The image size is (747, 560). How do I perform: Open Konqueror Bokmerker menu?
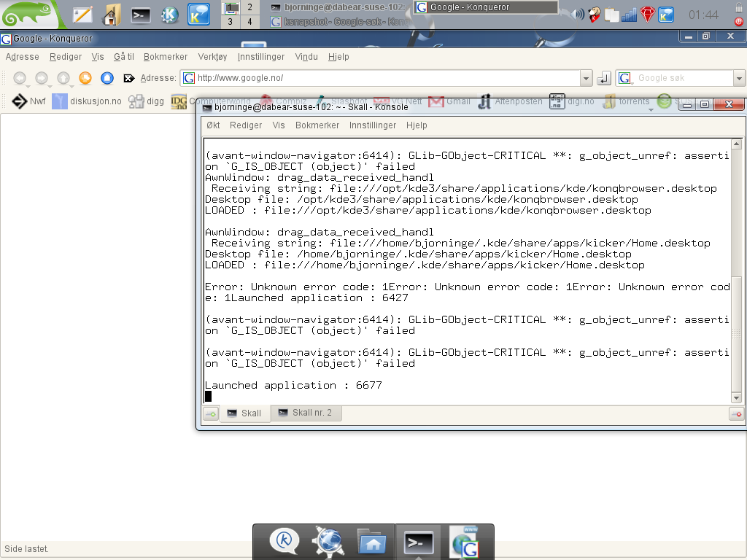click(166, 57)
